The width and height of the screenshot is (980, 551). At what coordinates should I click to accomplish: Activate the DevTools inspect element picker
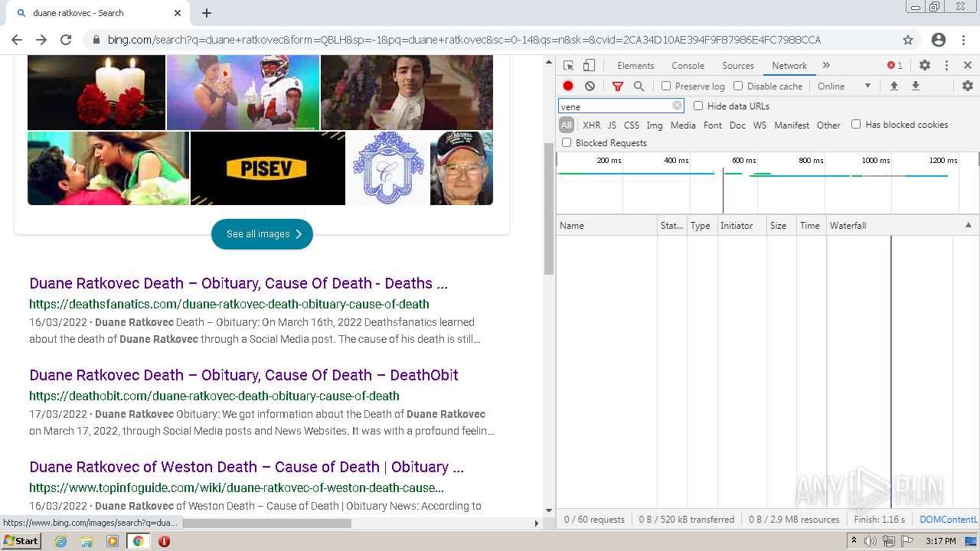click(568, 66)
